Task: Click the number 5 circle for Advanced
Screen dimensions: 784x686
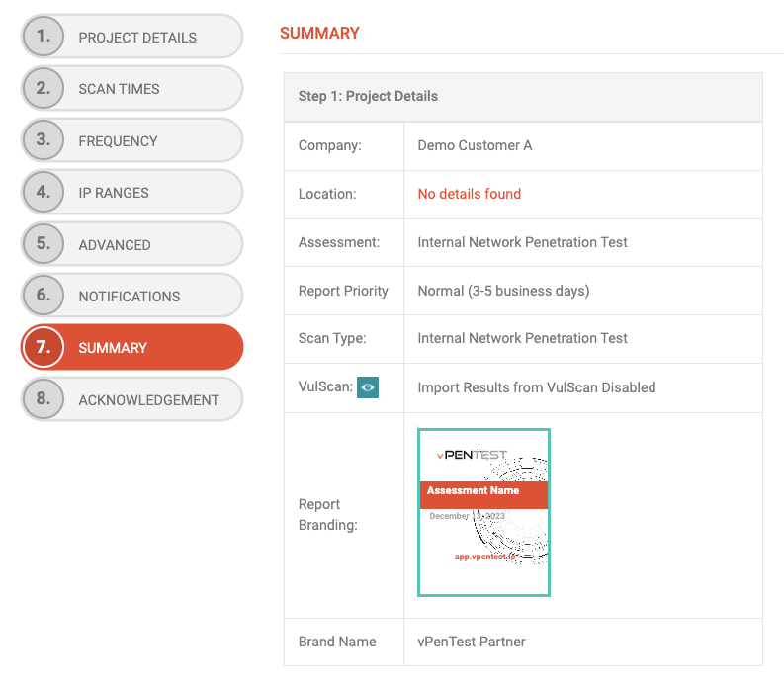Action: click(43, 244)
